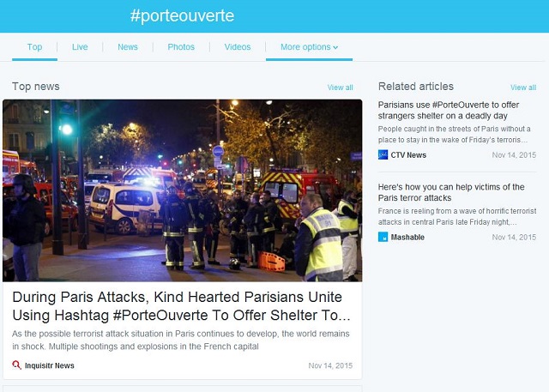This screenshot has width=549, height=392.
Task: Click the Mashable source name
Action: tap(407, 238)
